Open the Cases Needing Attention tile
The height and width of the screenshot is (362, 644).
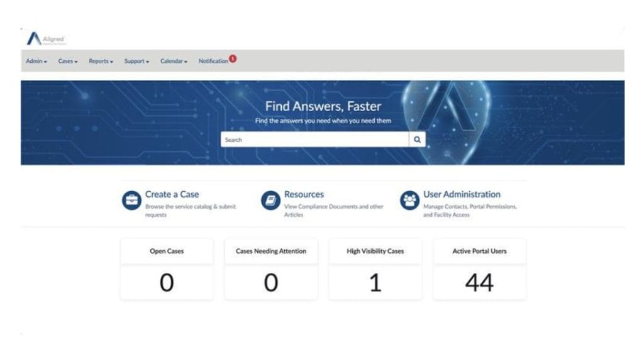click(x=271, y=269)
